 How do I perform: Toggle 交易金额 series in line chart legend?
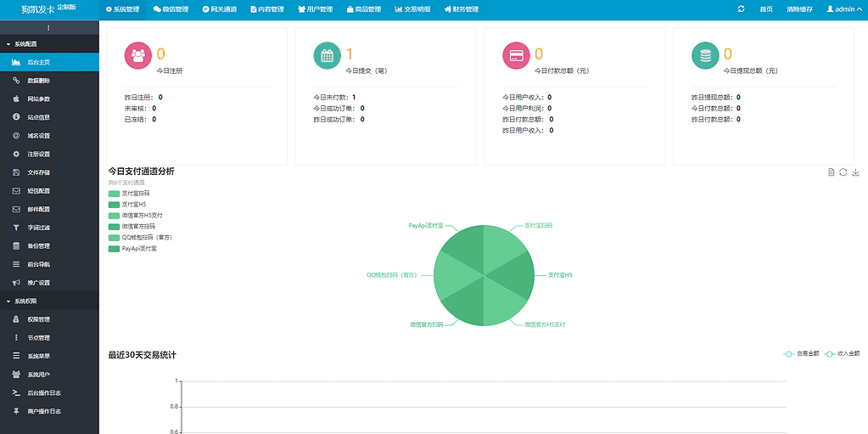(x=801, y=353)
